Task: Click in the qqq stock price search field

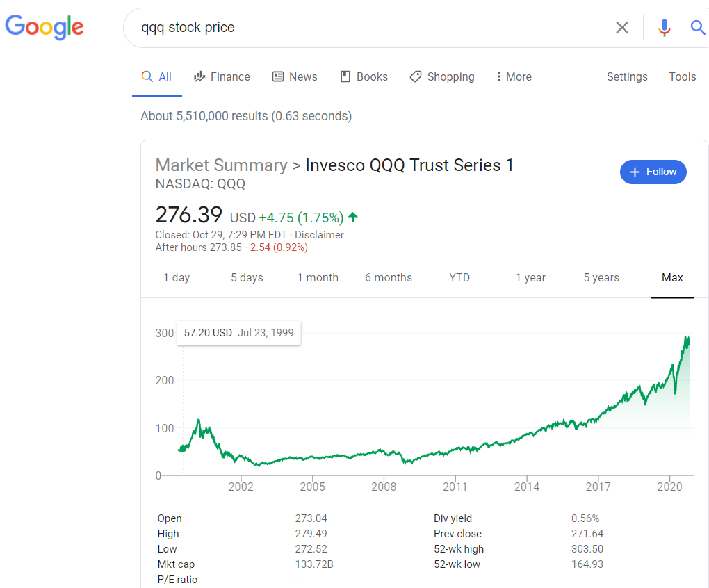Action: 368,28
